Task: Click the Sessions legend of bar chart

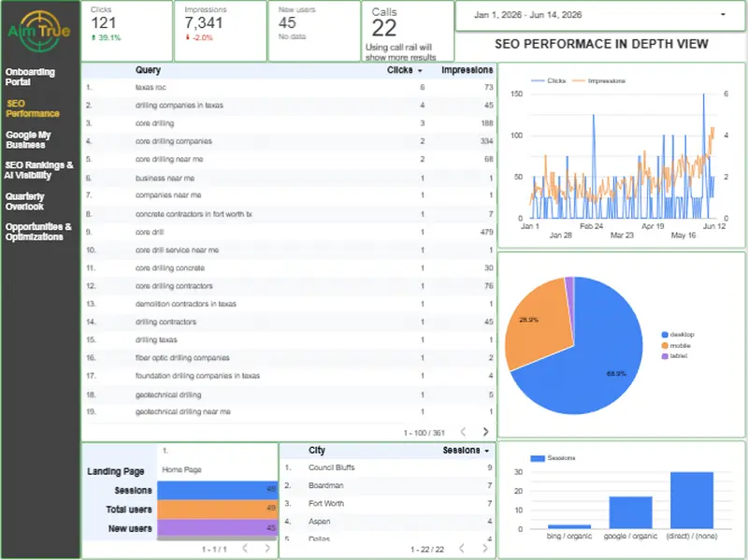Action: coord(553,458)
